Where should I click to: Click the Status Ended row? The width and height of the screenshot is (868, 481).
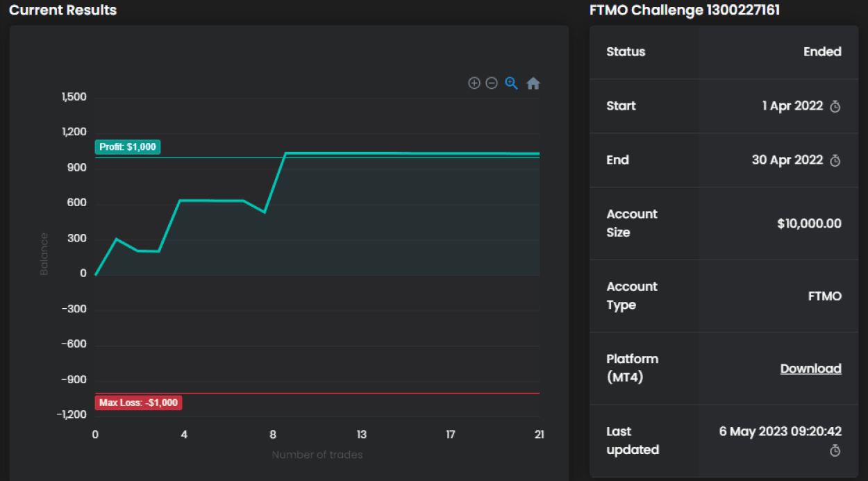[x=724, y=52]
